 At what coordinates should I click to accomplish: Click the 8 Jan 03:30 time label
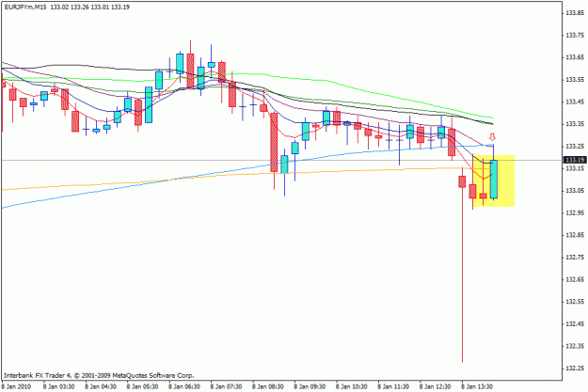59,386
